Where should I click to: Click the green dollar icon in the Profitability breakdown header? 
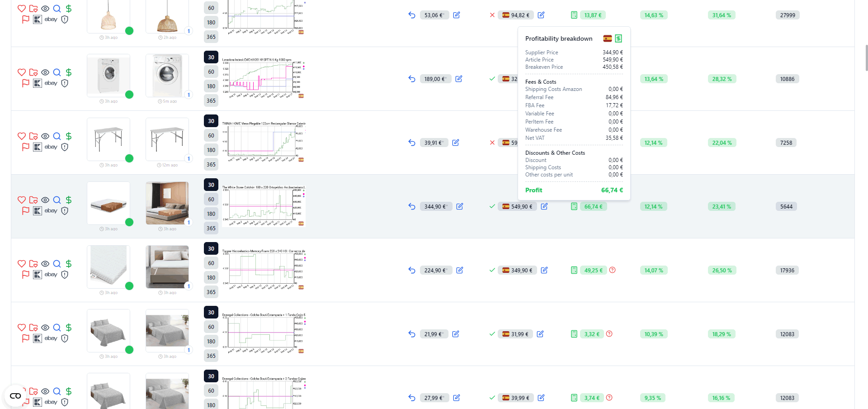click(x=618, y=38)
